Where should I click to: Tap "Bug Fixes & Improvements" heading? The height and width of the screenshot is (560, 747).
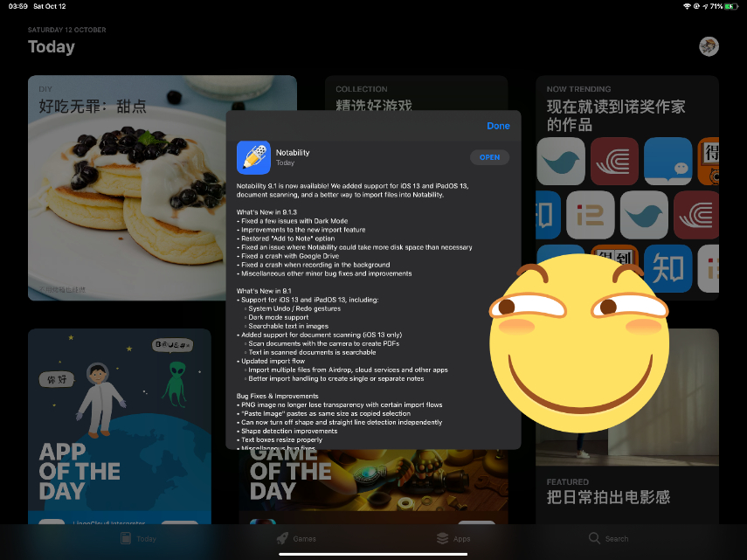[x=278, y=396]
